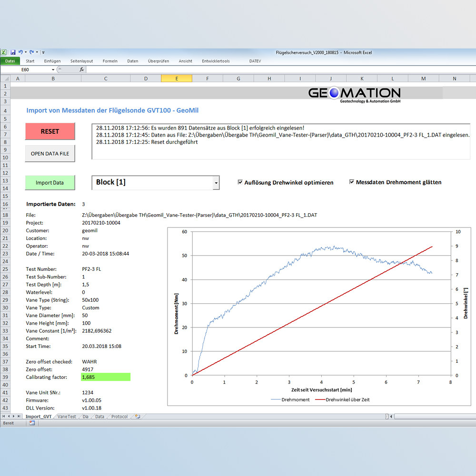Customize the Quick Access Toolbar
This screenshot has height=476, width=476.
43,52
